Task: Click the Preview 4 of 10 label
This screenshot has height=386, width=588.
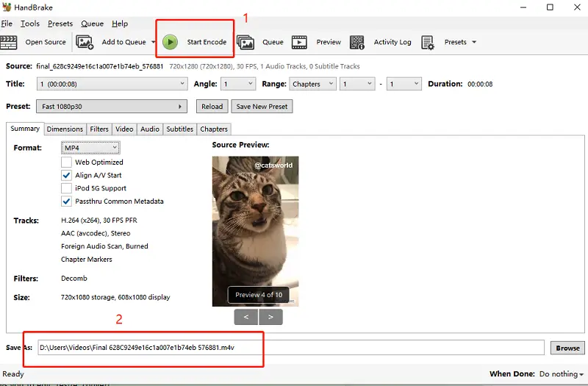Action: click(259, 295)
